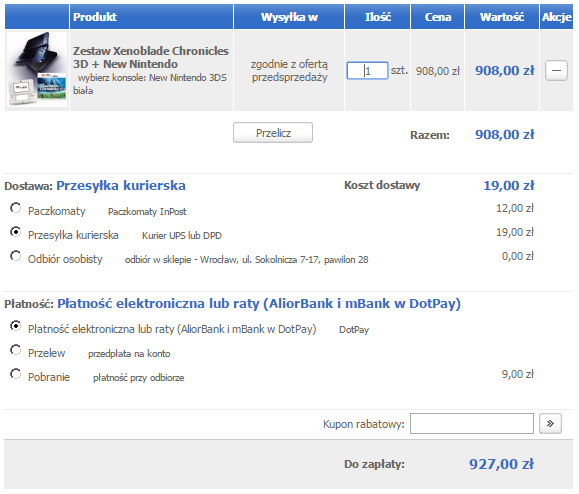Screen dimensions: 579x494
Task: Apply coupon with the double-arrow button
Action: point(550,423)
